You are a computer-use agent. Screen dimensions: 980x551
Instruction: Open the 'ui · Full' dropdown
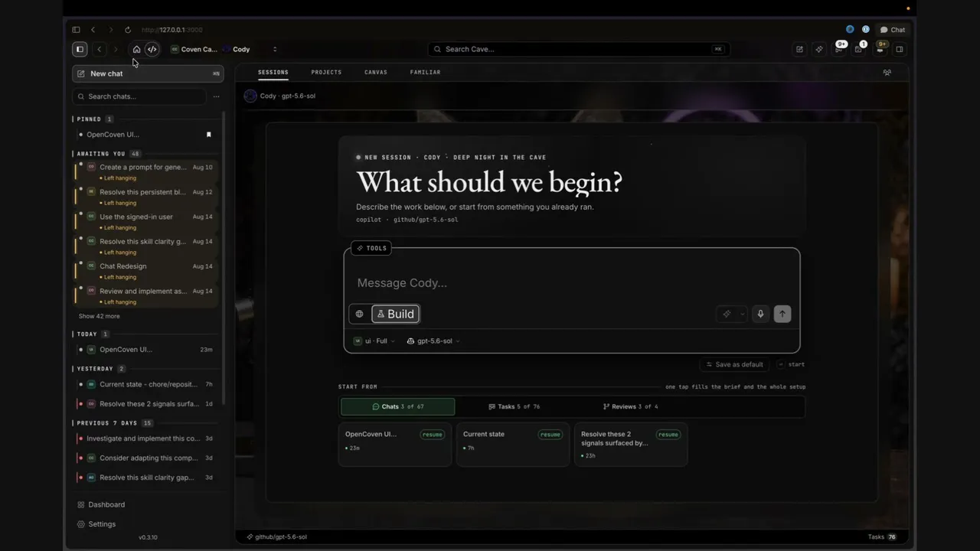(374, 341)
